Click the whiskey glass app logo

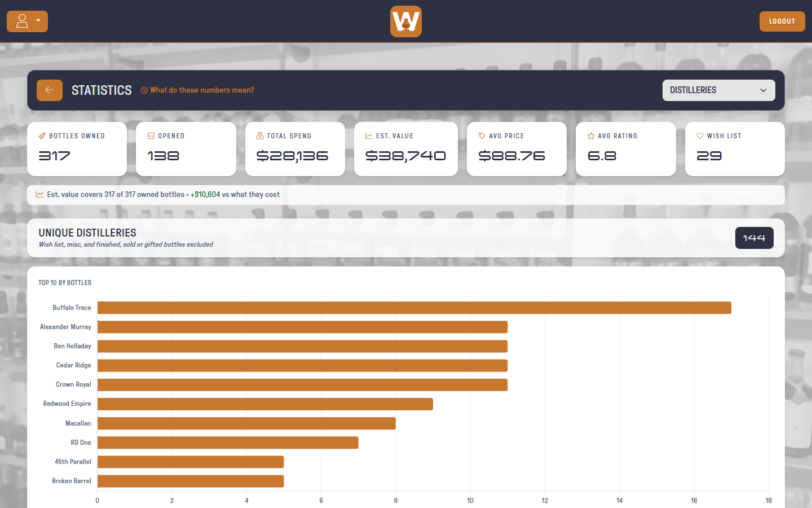(406, 21)
